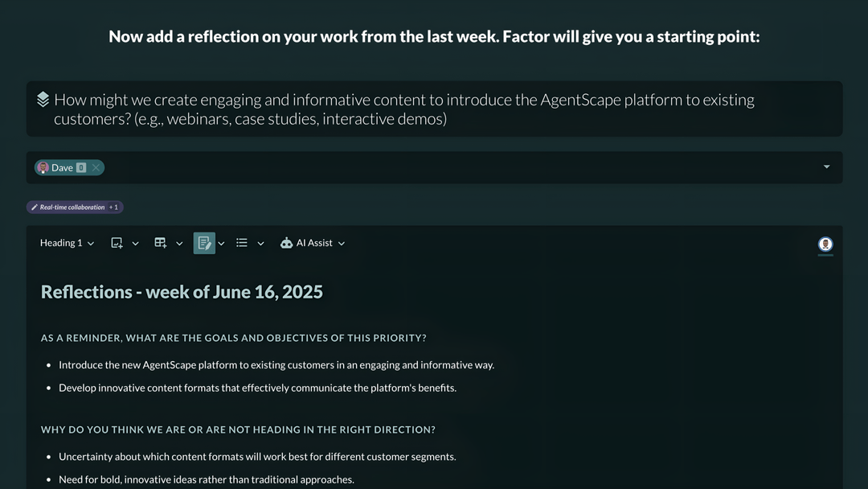
Task: Click the AI Assist robot icon
Action: click(286, 243)
